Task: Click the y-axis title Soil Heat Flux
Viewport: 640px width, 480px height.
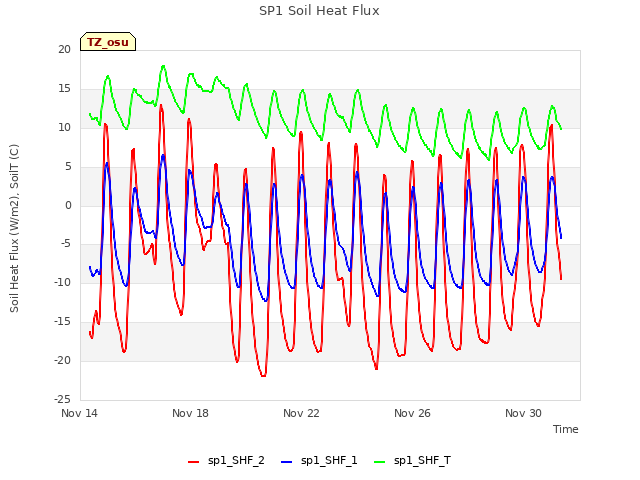Action: pos(14,229)
